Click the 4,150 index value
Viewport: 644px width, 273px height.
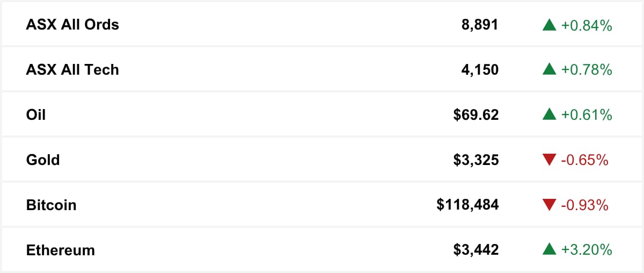[480, 70]
